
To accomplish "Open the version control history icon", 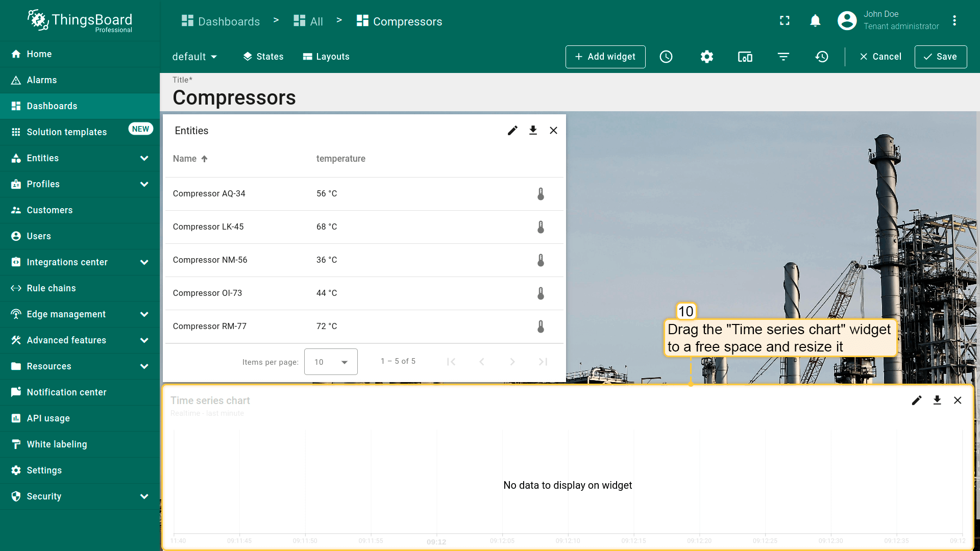I will pos(822,57).
